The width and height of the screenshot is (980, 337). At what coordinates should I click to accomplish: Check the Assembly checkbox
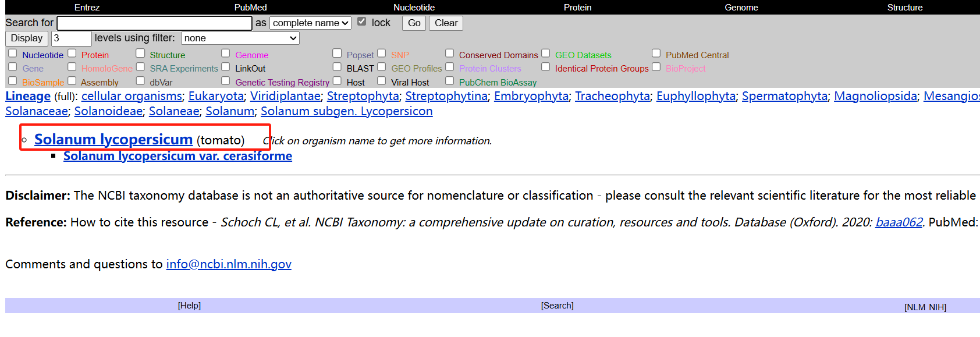coord(72,80)
